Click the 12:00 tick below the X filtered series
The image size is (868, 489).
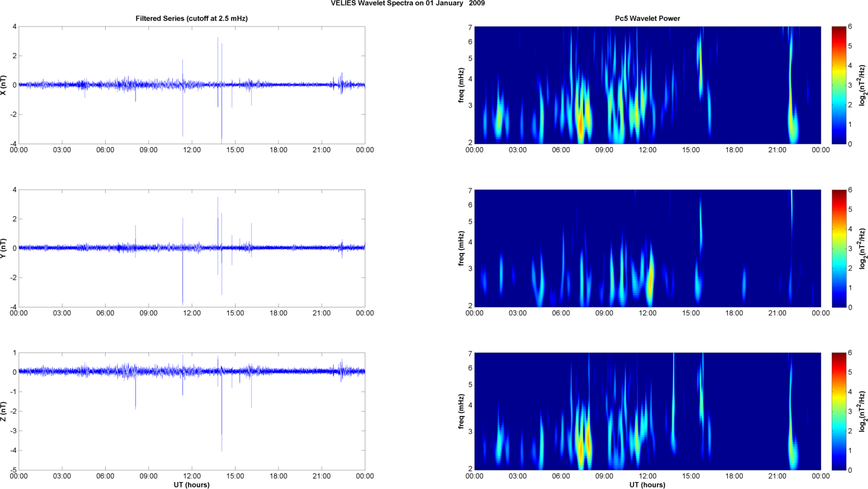pos(192,150)
